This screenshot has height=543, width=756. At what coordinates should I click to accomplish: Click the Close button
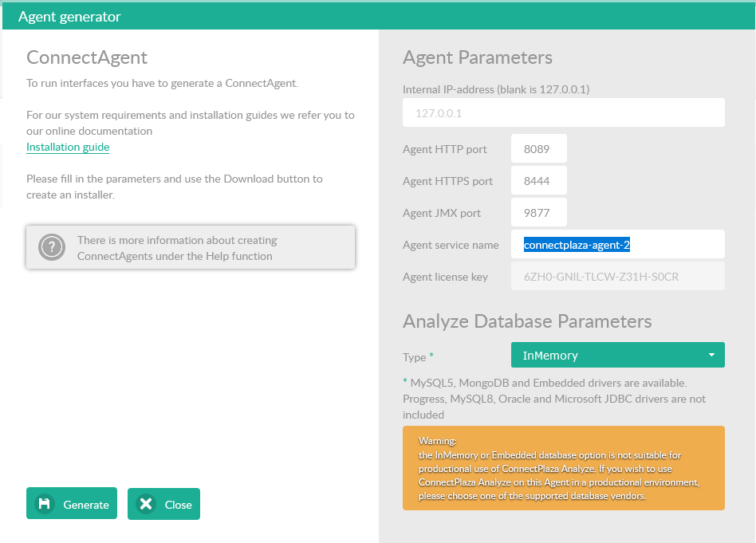pyautogui.click(x=164, y=504)
